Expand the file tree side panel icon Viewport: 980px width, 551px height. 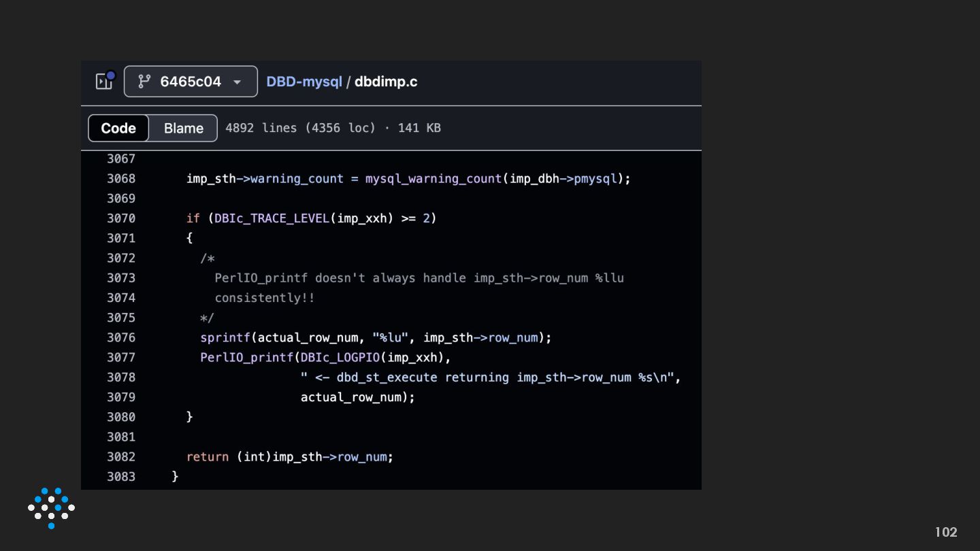(x=104, y=82)
